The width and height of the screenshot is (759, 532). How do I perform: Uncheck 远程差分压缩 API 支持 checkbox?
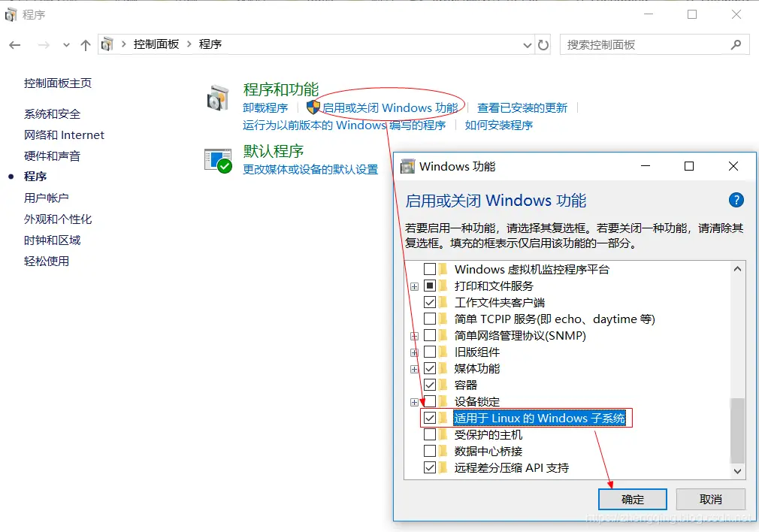429,467
